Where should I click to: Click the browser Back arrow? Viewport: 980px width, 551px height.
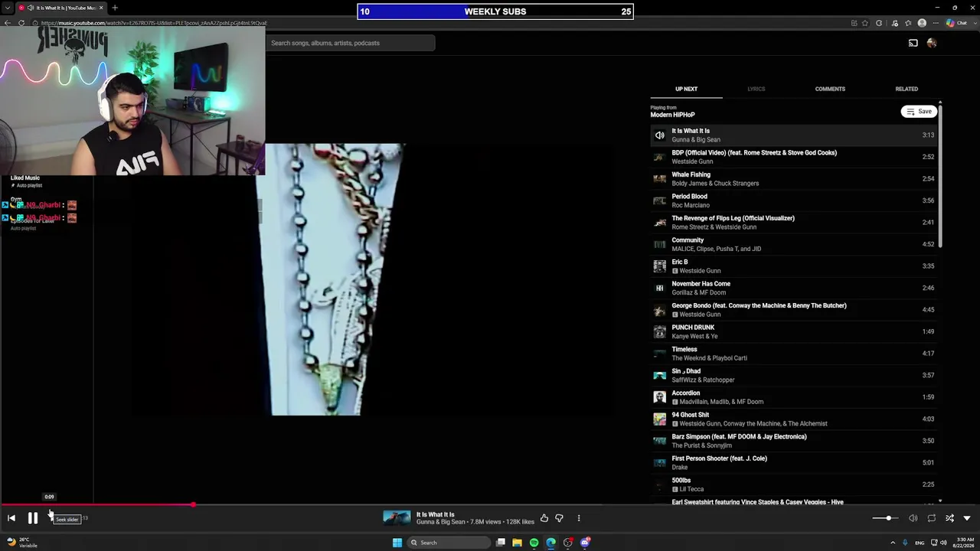[8, 23]
